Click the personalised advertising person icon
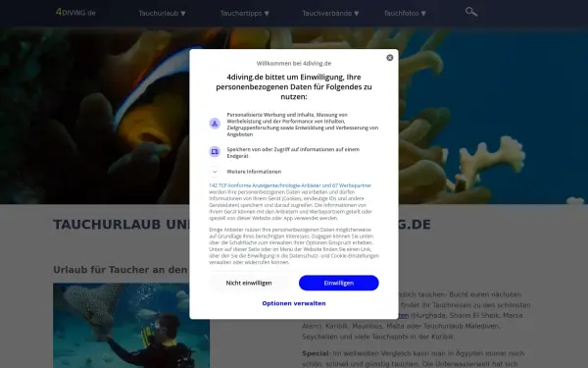 click(215, 124)
